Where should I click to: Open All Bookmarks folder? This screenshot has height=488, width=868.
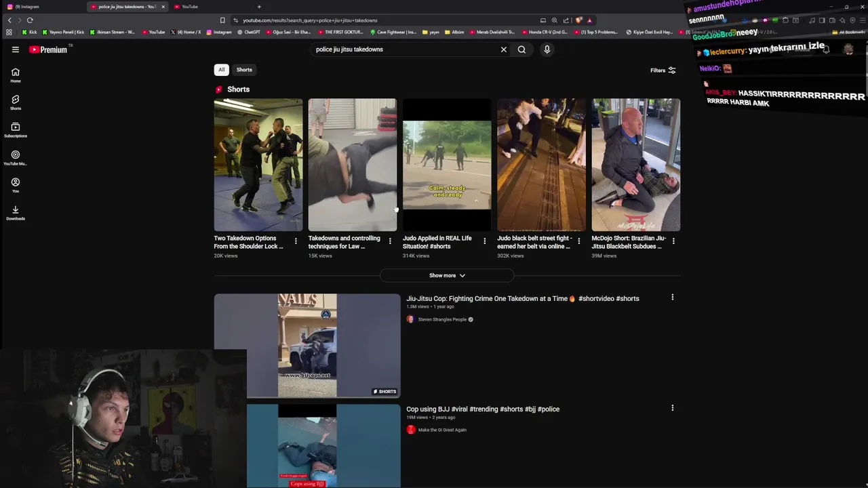coord(850,32)
